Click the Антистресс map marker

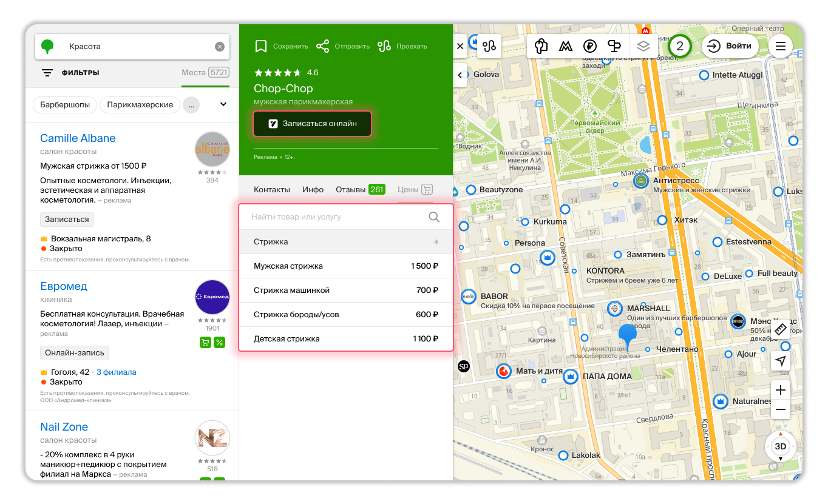[x=640, y=181]
